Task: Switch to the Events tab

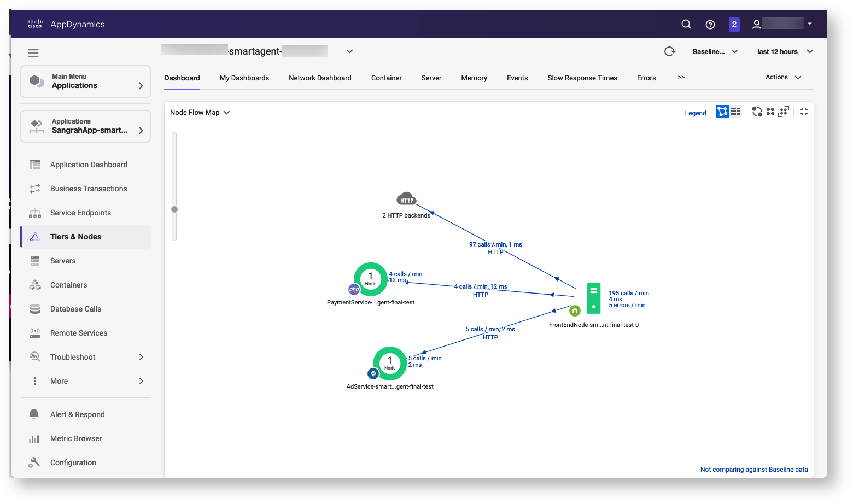Action: coord(517,78)
